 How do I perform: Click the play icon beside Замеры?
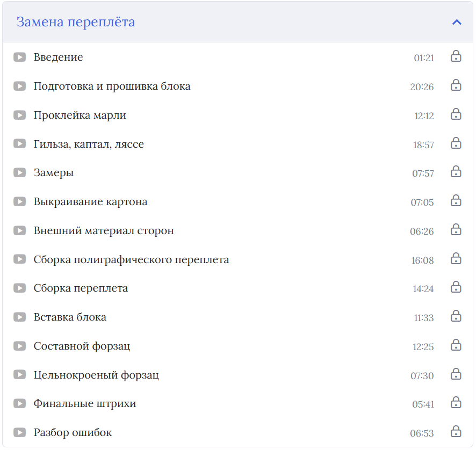(x=19, y=172)
